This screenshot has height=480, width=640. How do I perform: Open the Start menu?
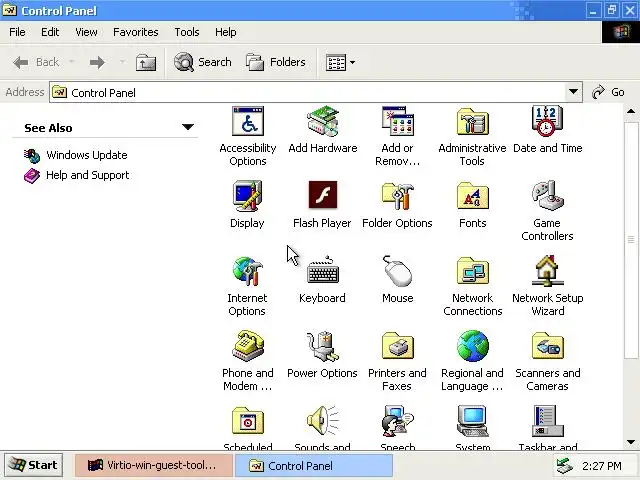(x=33, y=465)
